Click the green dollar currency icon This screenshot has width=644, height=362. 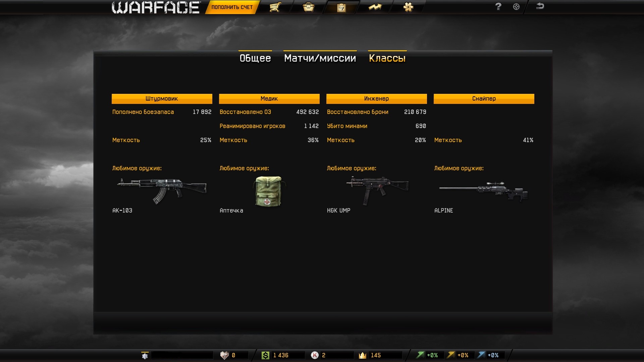[x=265, y=355]
